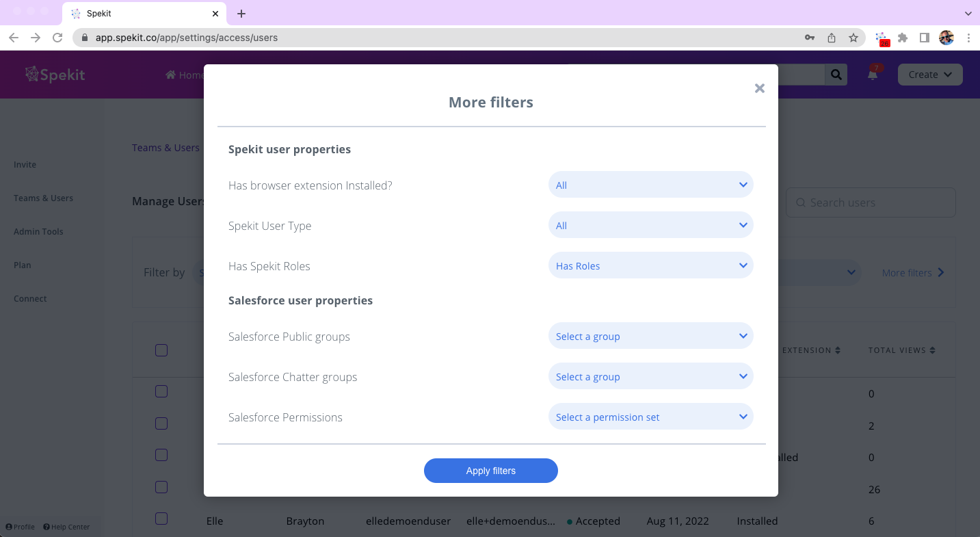980x537 pixels.
Task: Sort by Total Views column
Action: pos(901,350)
